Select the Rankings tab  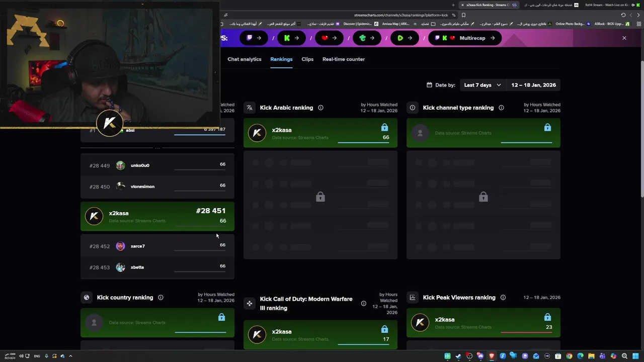[281, 59]
